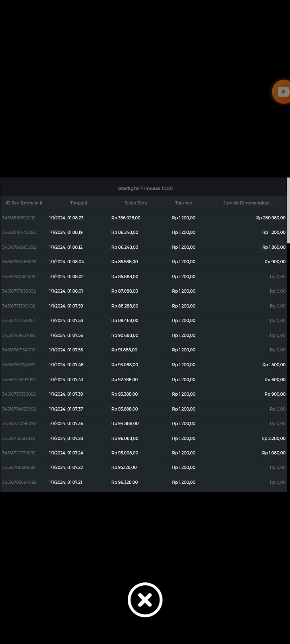Click the 'Tanggal' column header
This screenshot has width=290, height=644.
[79, 203]
